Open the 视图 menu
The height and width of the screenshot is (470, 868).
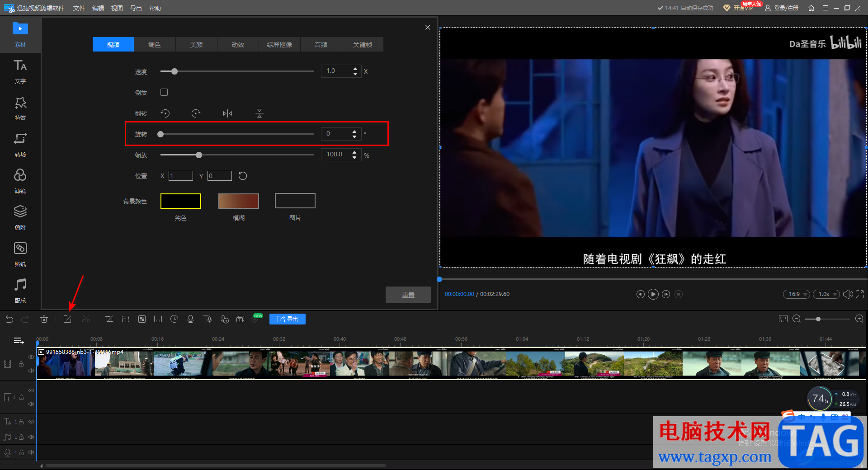click(x=117, y=8)
